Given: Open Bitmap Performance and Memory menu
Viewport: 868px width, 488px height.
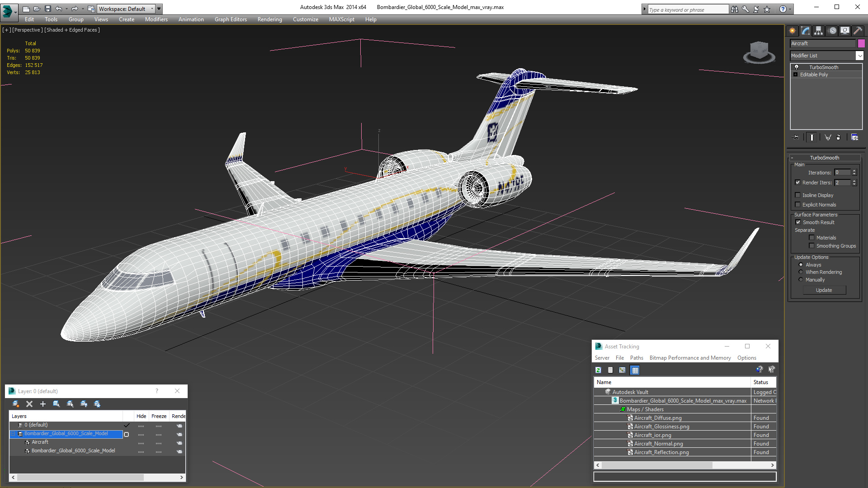Looking at the screenshot, I should click(690, 358).
